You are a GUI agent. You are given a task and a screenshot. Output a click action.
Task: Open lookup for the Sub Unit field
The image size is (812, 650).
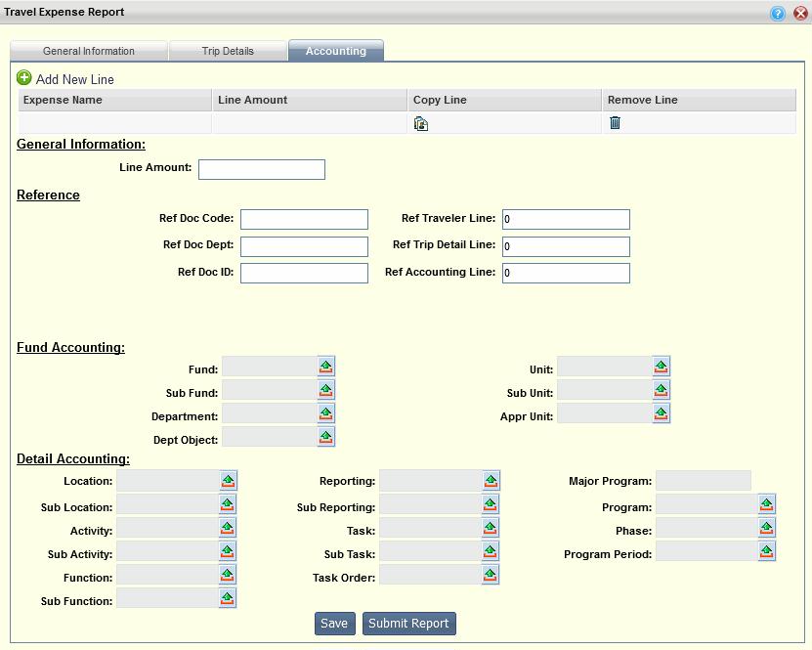662,390
